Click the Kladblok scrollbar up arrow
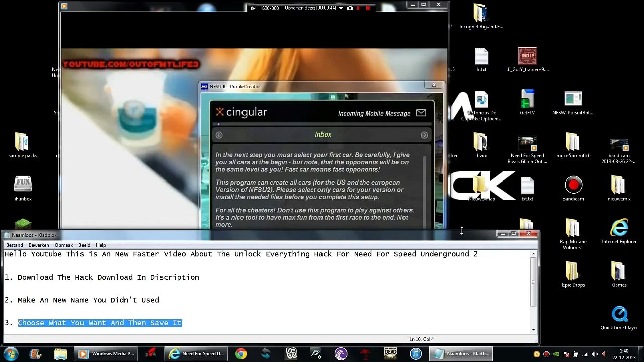 (x=533, y=254)
